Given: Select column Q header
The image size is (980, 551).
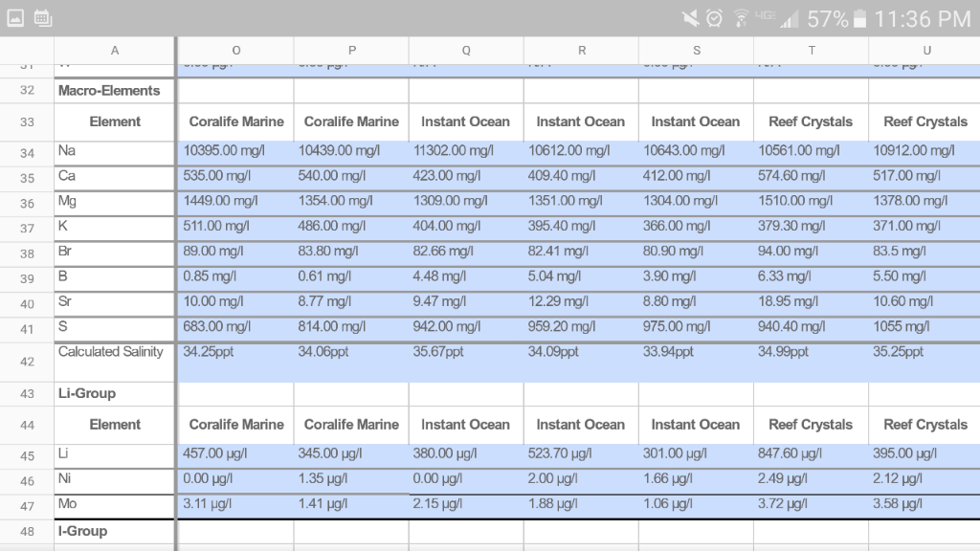Looking at the screenshot, I should pos(466,51).
